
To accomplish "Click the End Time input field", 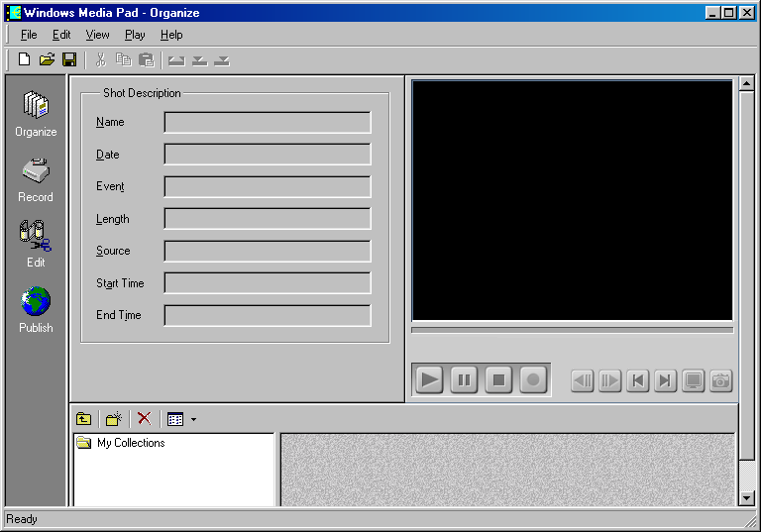I will pos(268,315).
